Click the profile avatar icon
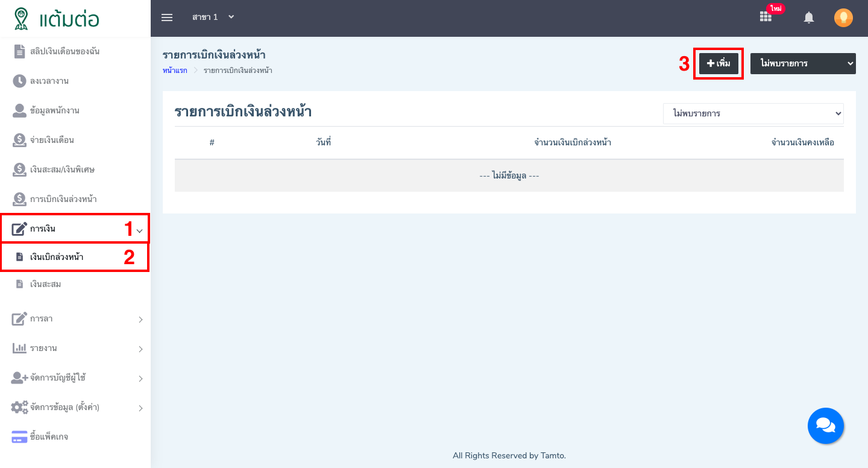The height and width of the screenshot is (468, 868). pyautogui.click(x=843, y=17)
